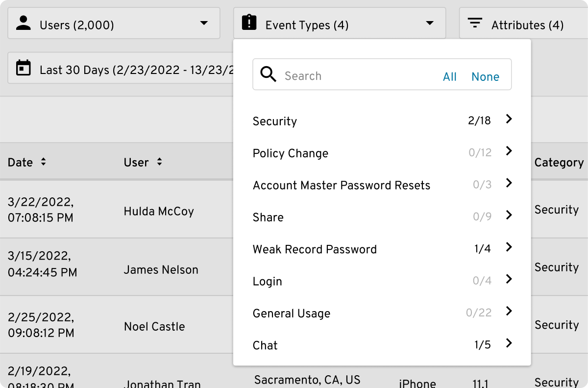Expand the Share category chevron

click(x=509, y=215)
